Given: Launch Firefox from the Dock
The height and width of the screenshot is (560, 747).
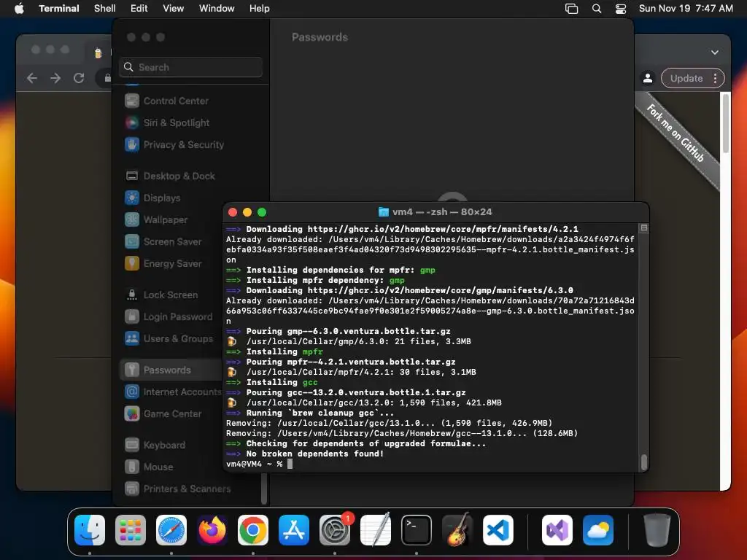Looking at the screenshot, I should [212, 530].
